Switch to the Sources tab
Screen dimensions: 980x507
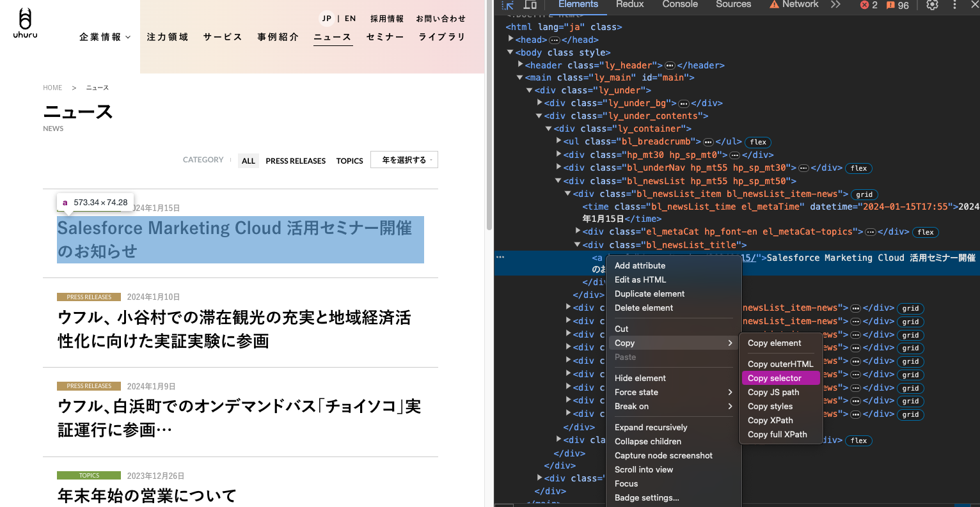(733, 4)
